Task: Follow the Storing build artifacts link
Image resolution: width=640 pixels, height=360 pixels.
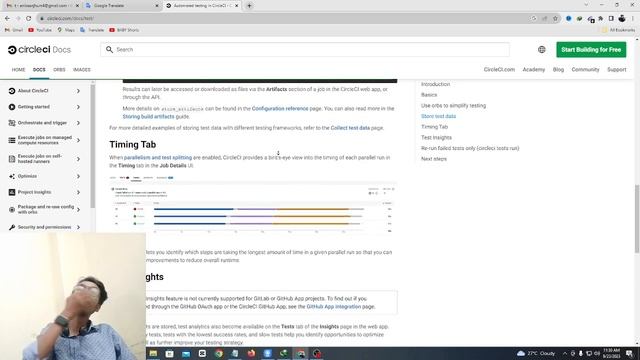Action: coord(149,116)
